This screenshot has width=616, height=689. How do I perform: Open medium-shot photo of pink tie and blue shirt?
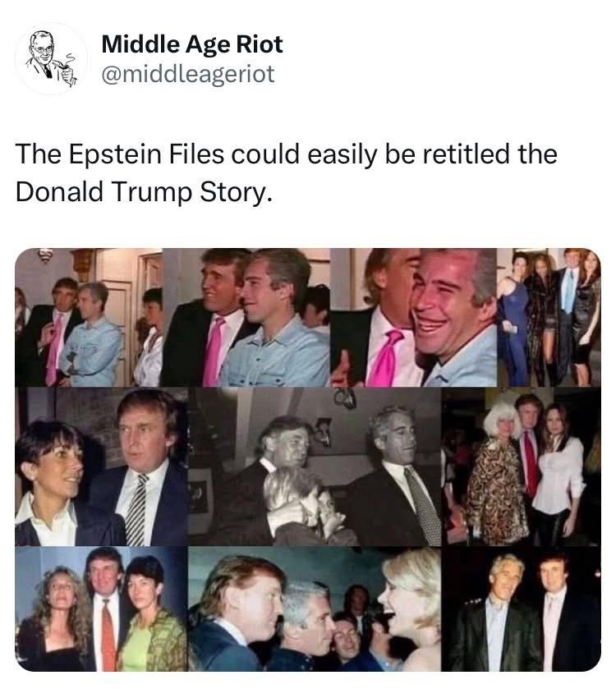(x=246, y=317)
